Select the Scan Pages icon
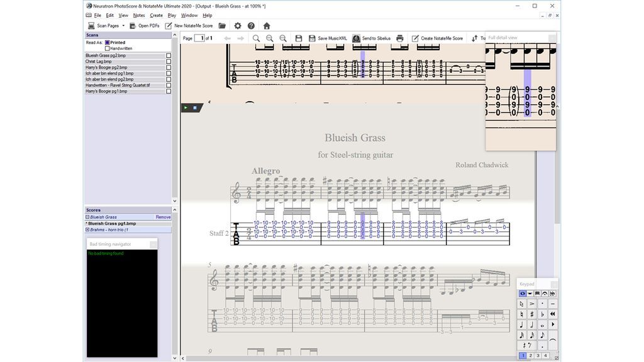 (91, 26)
